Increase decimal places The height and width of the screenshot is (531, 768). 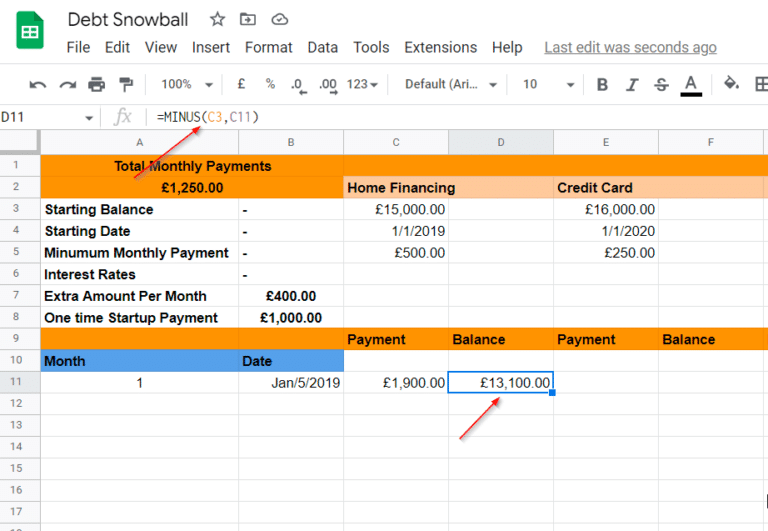click(x=328, y=85)
